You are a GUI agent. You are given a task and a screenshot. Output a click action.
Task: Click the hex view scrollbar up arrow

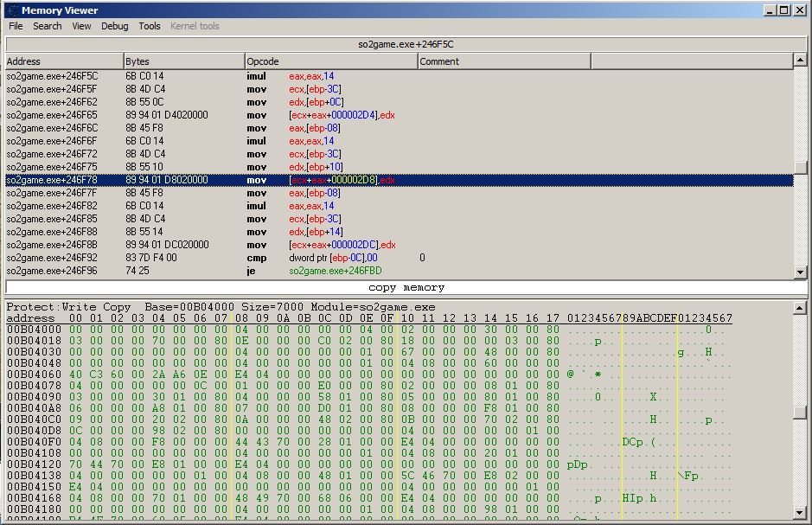tap(801, 307)
